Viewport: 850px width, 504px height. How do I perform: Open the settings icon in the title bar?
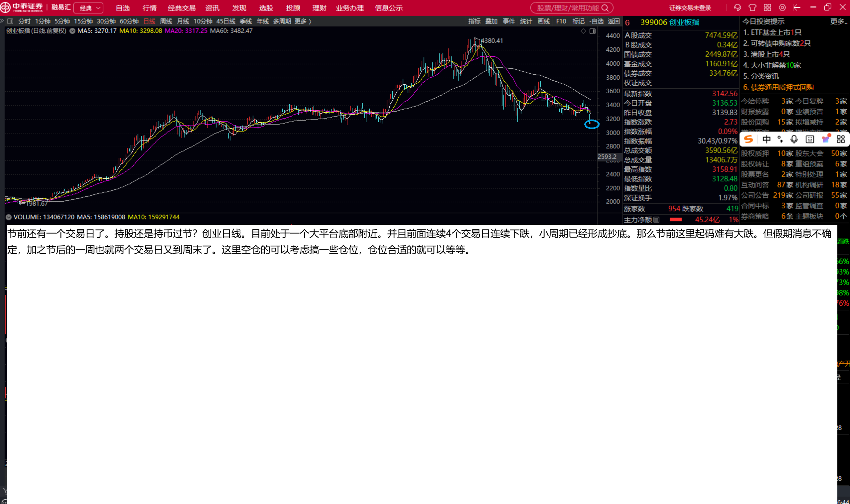pos(782,8)
